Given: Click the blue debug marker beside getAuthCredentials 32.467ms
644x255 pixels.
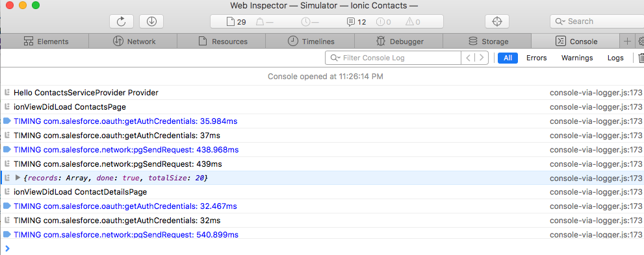Looking at the screenshot, I should click(x=6, y=206).
